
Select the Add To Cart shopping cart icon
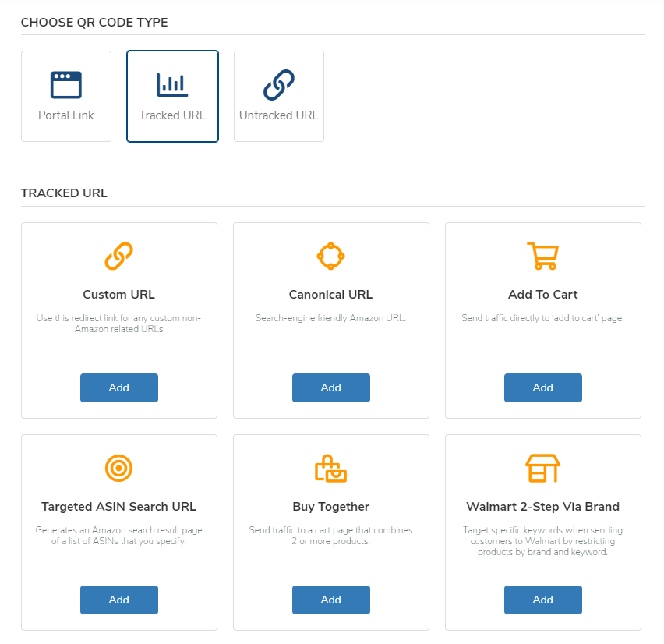tap(542, 256)
